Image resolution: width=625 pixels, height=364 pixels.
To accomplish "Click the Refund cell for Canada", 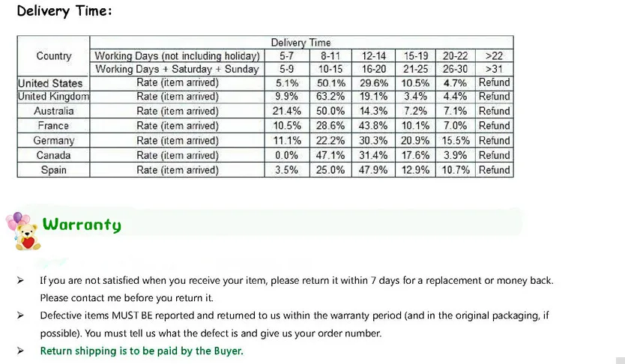I will [495, 155].
